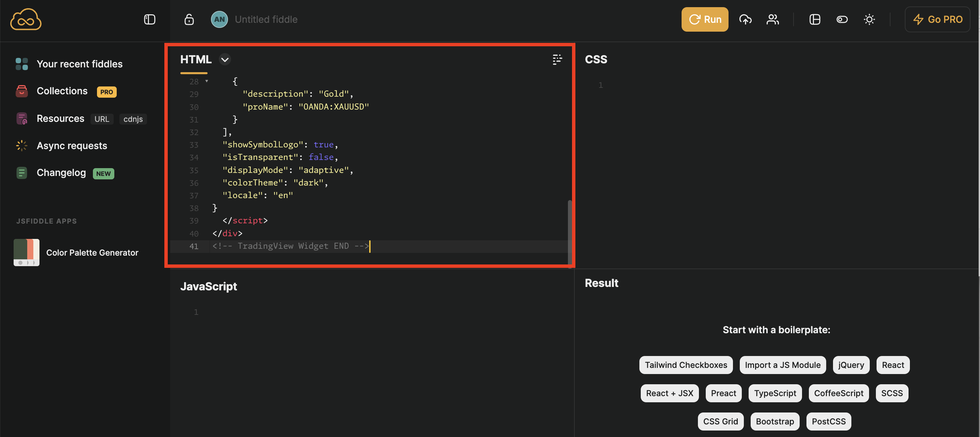Viewport: 980px width, 437px height.
Task: Switch light theme with sun icon
Action: pyautogui.click(x=869, y=19)
